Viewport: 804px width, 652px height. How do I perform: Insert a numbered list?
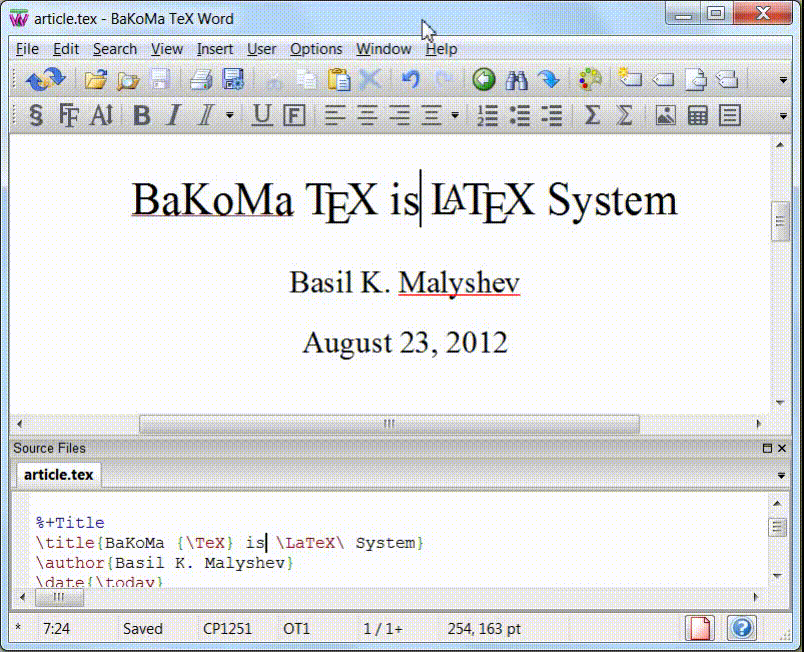[x=487, y=115]
